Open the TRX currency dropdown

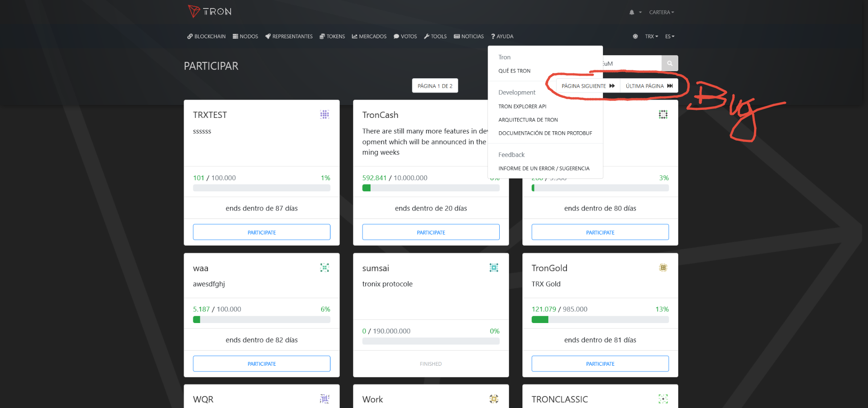click(x=651, y=36)
